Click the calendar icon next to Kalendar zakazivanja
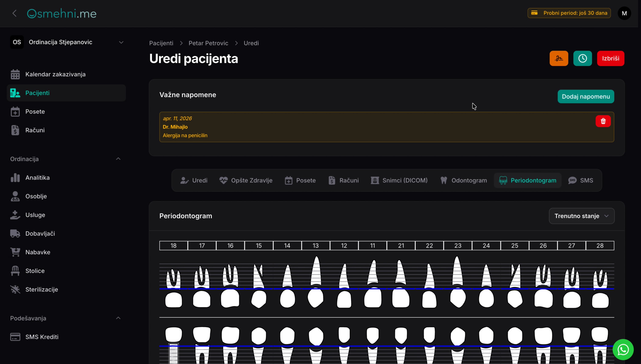Viewport: 641px width, 364px height. 15,74
